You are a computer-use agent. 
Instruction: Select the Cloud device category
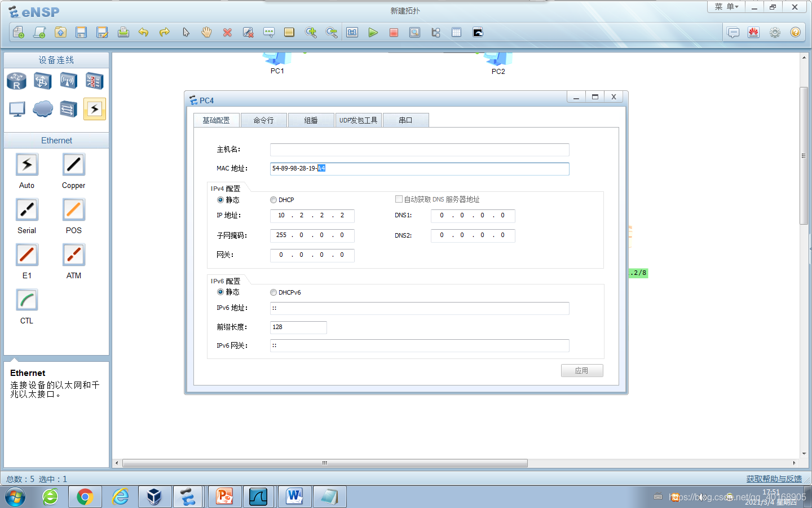click(42, 108)
